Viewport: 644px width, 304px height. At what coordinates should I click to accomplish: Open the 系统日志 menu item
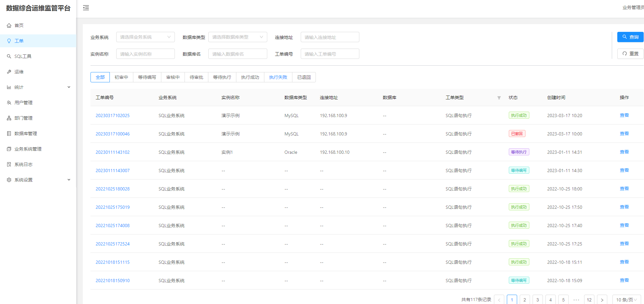pyautogui.click(x=38, y=164)
